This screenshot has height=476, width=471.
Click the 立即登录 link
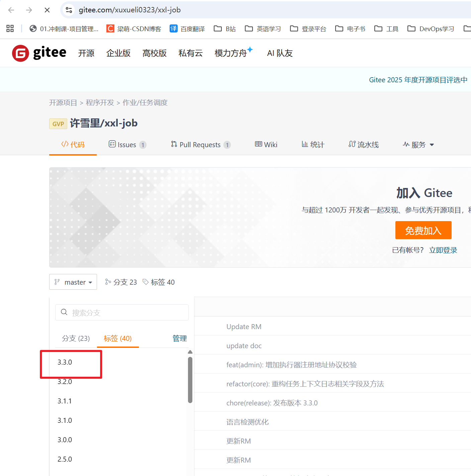(x=443, y=250)
